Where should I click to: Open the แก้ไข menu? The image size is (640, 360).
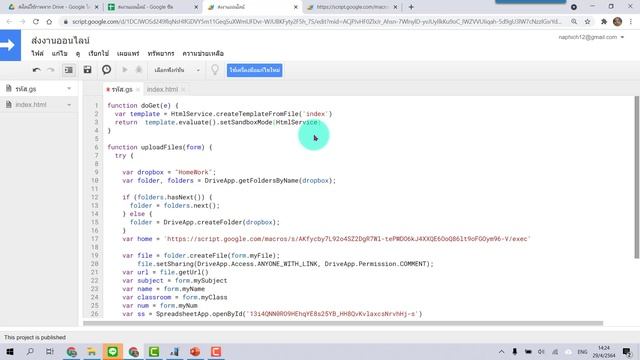tap(60, 53)
